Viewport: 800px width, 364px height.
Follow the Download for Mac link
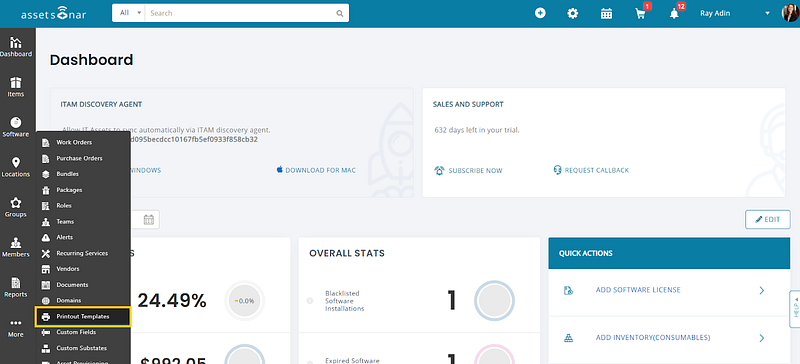(316, 170)
